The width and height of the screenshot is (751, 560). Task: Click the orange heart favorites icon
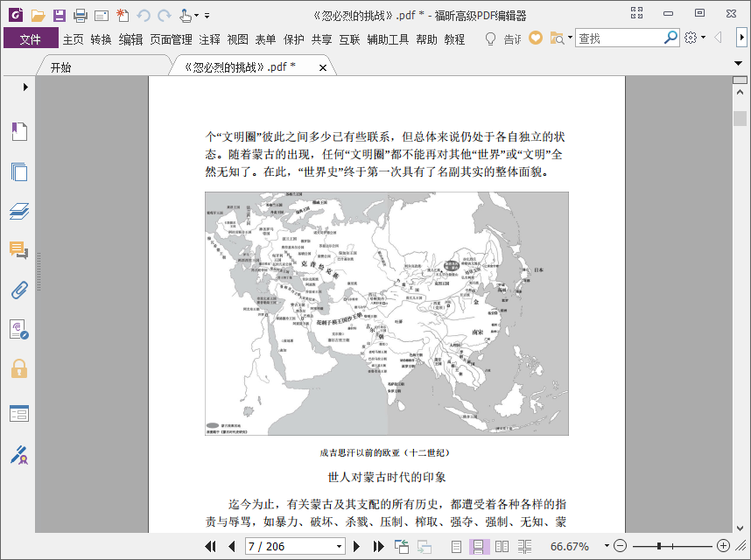536,38
